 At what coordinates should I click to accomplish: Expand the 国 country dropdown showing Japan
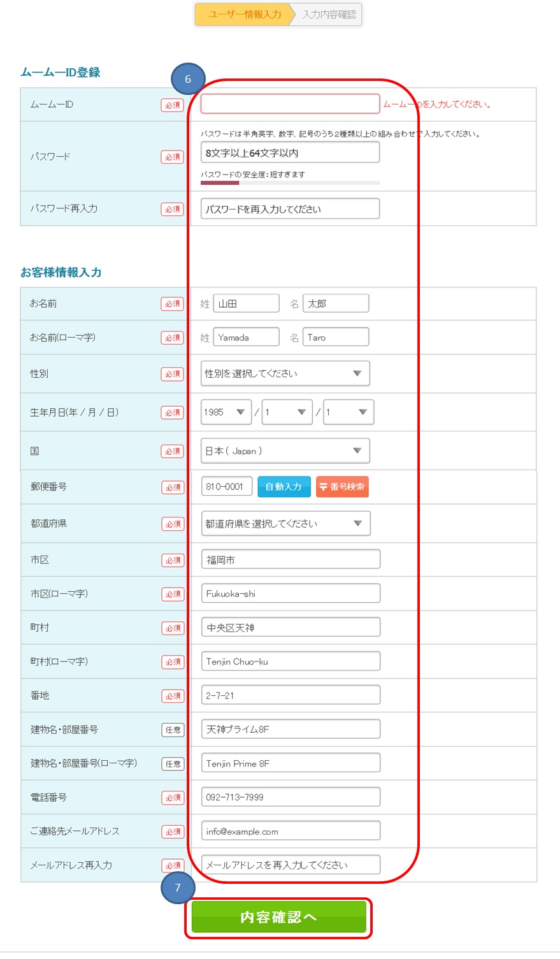point(285,451)
